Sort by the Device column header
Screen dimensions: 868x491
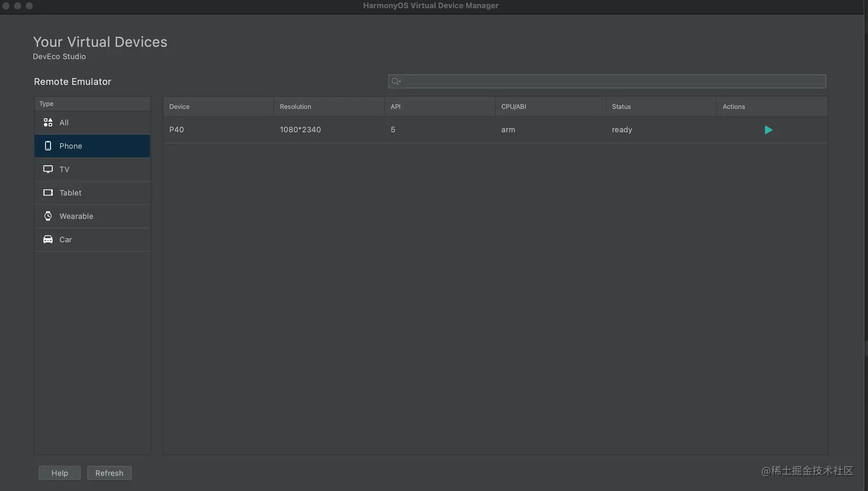[x=219, y=107]
